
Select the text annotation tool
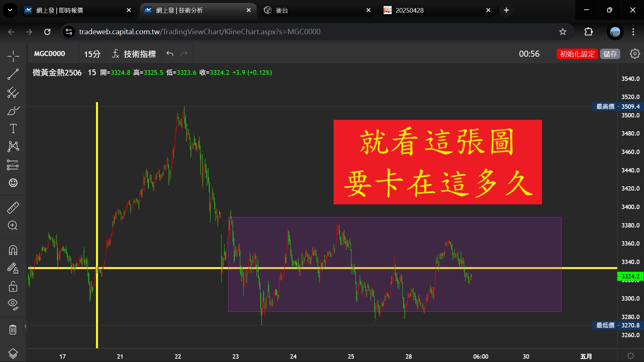[13, 129]
